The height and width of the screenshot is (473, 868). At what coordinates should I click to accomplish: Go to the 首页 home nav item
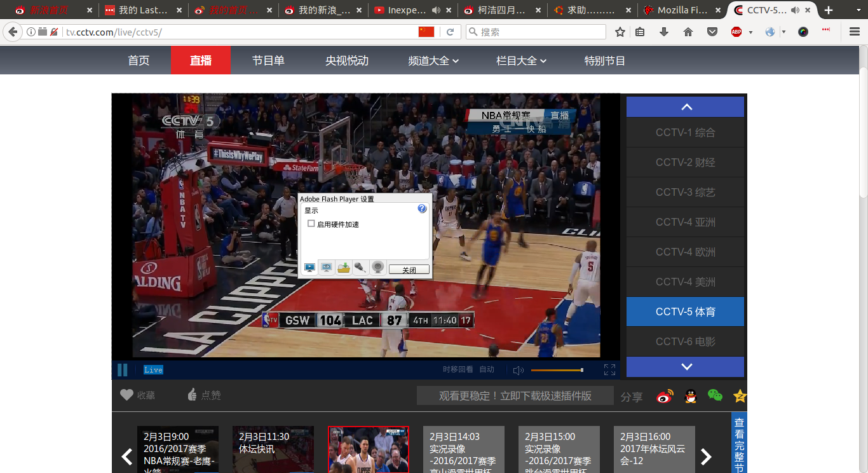tap(139, 60)
